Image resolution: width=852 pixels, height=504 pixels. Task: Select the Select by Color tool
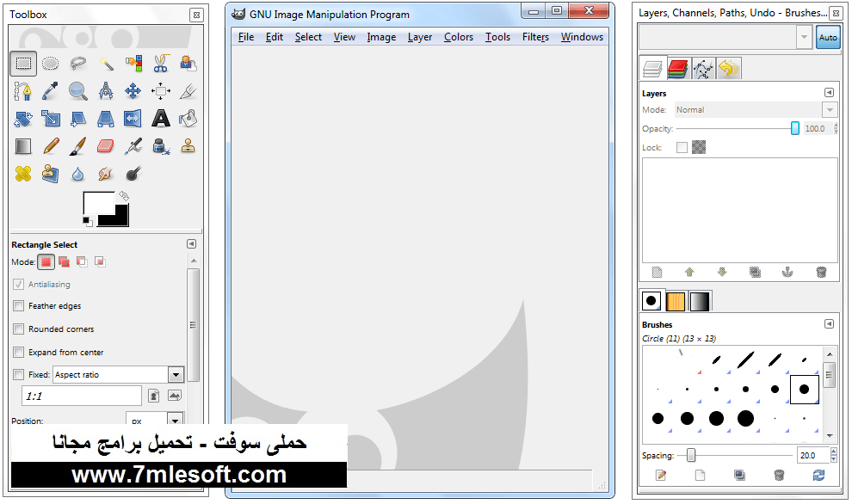(x=133, y=64)
